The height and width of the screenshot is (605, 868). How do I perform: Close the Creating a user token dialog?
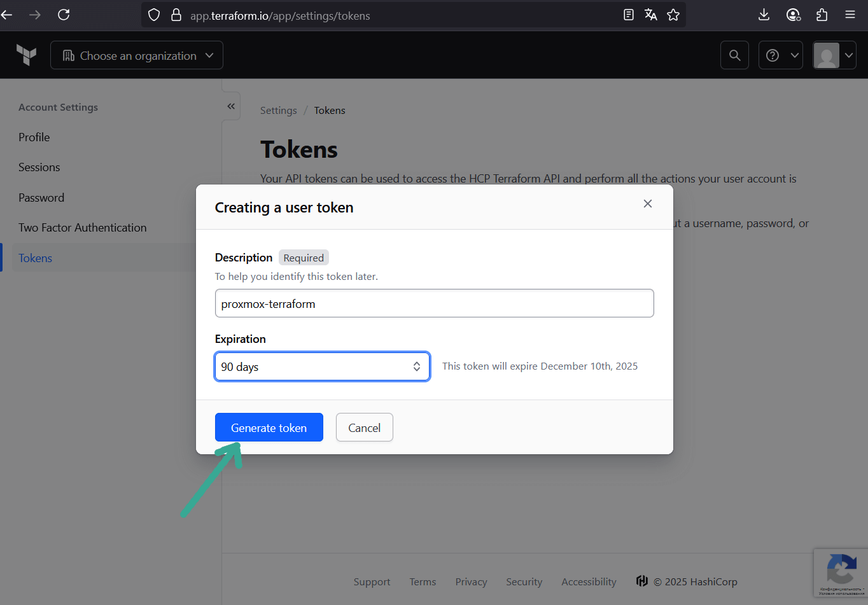pos(648,204)
